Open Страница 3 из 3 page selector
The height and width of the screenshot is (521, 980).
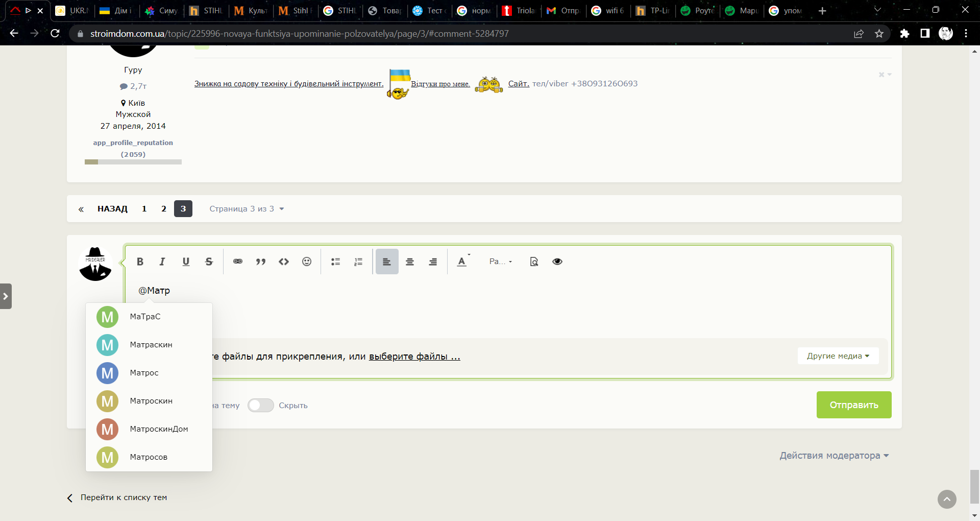tap(247, 209)
